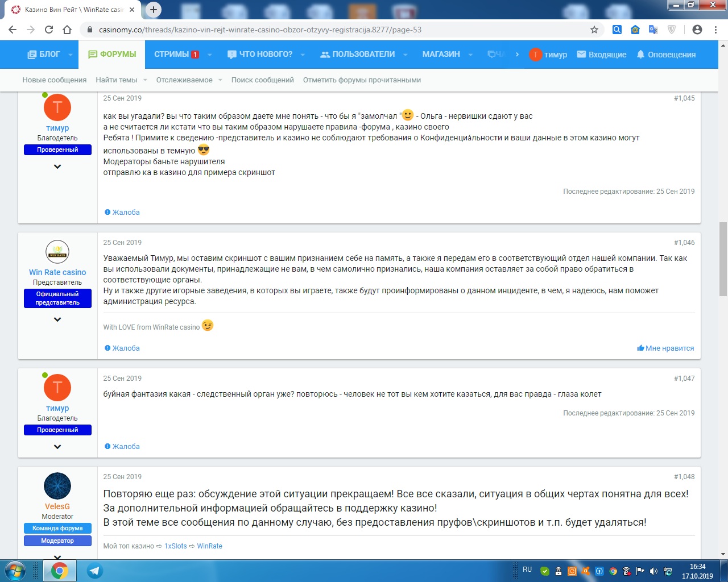728x582 pixels.
Task: Expand Отслеживаемое dropdown
Action: [220, 80]
